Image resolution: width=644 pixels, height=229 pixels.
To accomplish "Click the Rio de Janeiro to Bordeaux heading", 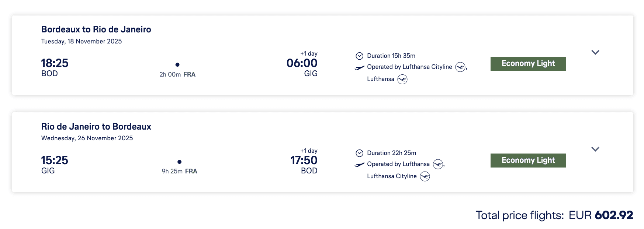I will (96, 127).
